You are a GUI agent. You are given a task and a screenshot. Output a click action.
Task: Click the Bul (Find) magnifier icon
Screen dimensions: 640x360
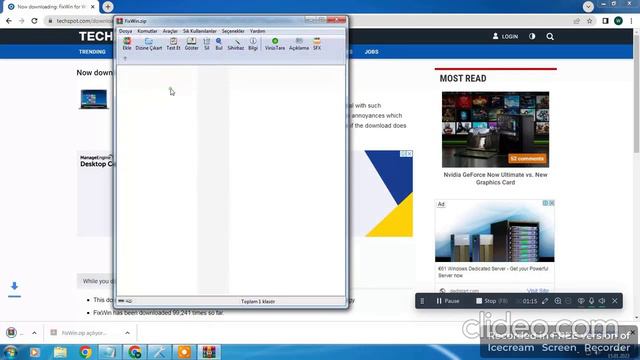pyautogui.click(x=219, y=44)
